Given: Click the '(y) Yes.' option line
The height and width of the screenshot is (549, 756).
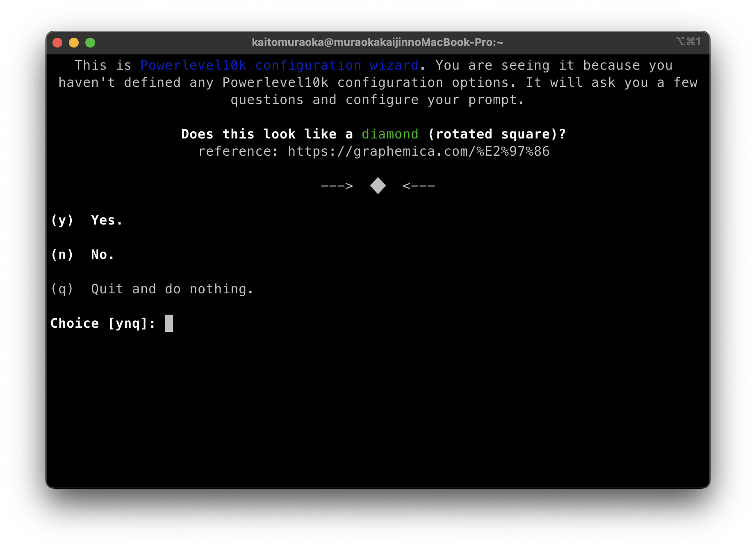Looking at the screenshot, I should pos(87,220).
